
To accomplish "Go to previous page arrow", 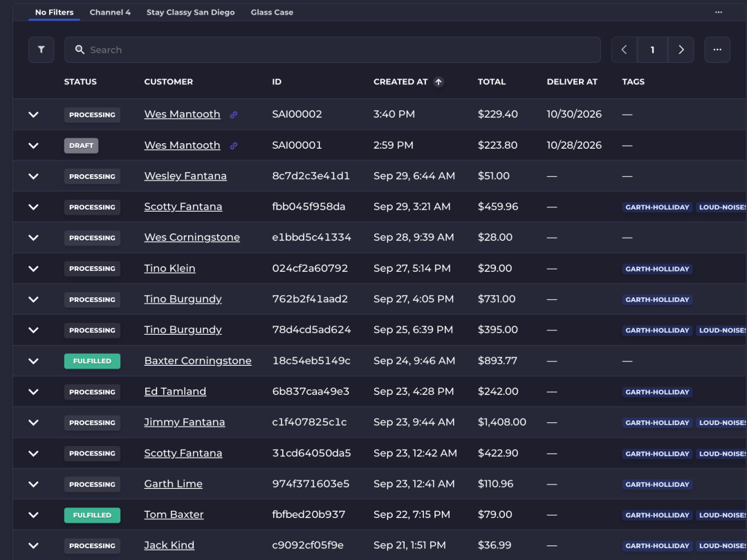I will point(624,50).
